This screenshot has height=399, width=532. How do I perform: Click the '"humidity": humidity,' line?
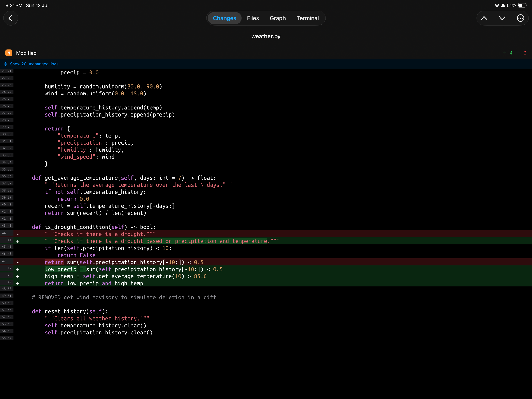90,150
